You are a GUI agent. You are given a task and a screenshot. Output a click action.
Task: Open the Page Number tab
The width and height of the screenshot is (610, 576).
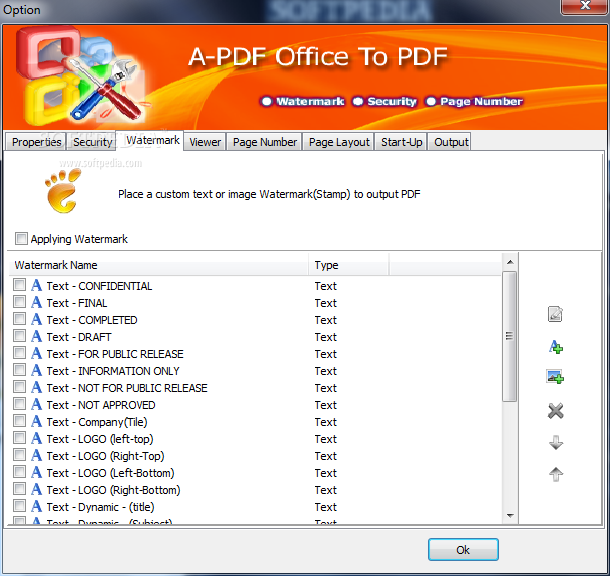pos(265,142)
